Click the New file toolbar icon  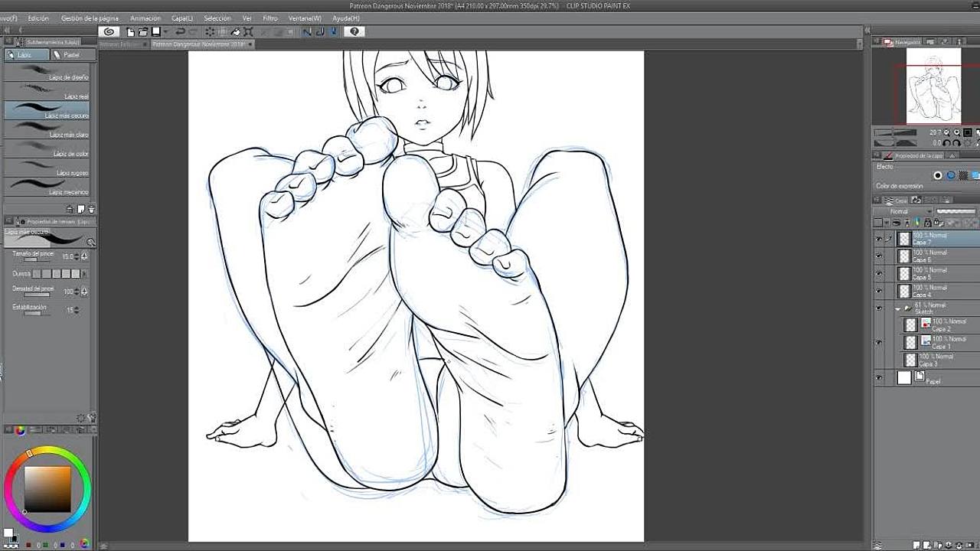pyautogui.click(x=131, y=31)
